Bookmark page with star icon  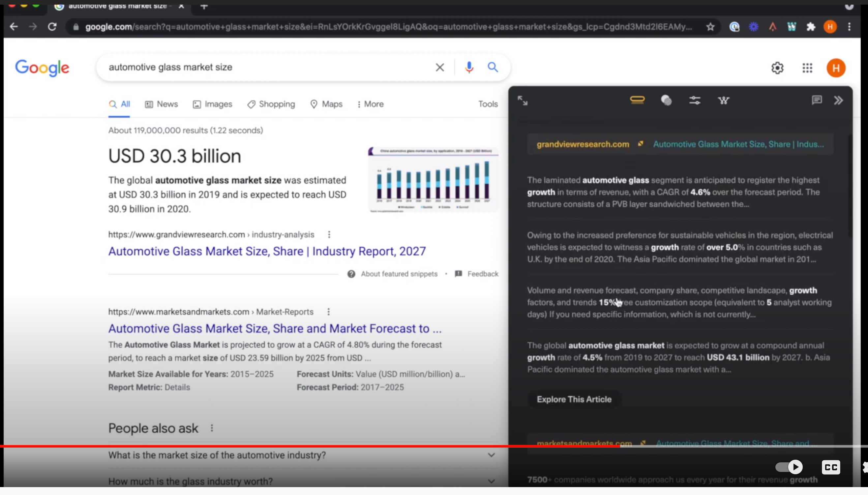point(710,27)
